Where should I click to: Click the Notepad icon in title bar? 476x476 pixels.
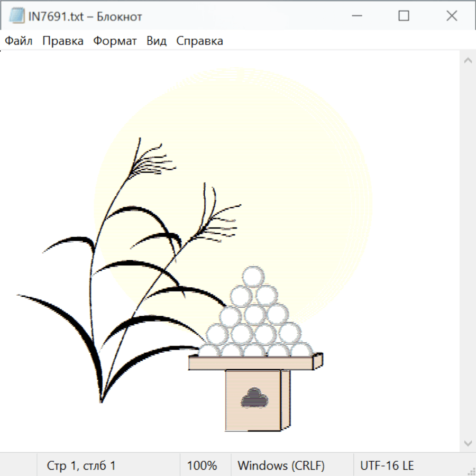(17, 16)
